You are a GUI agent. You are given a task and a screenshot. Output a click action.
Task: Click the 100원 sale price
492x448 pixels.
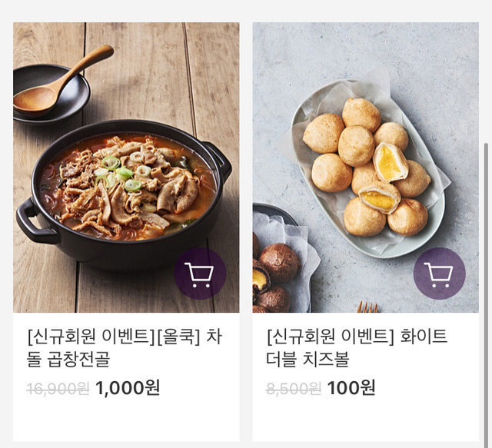[351, 388]
